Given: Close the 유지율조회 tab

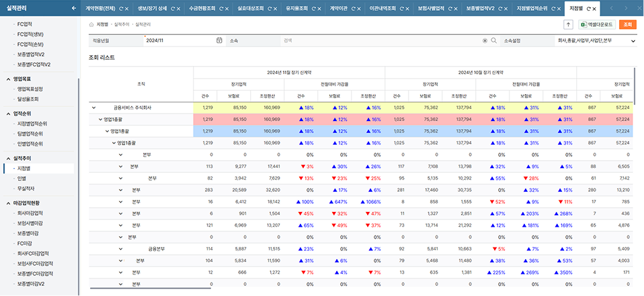Looking at the screenshot, I should click(318, 9).
